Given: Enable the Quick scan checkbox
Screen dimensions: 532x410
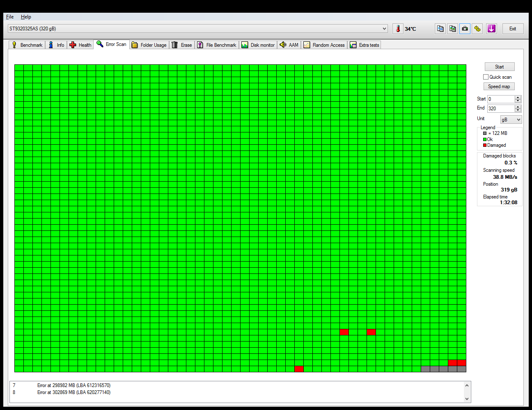Looking at the screenshot, I should [x=486, y=77].
